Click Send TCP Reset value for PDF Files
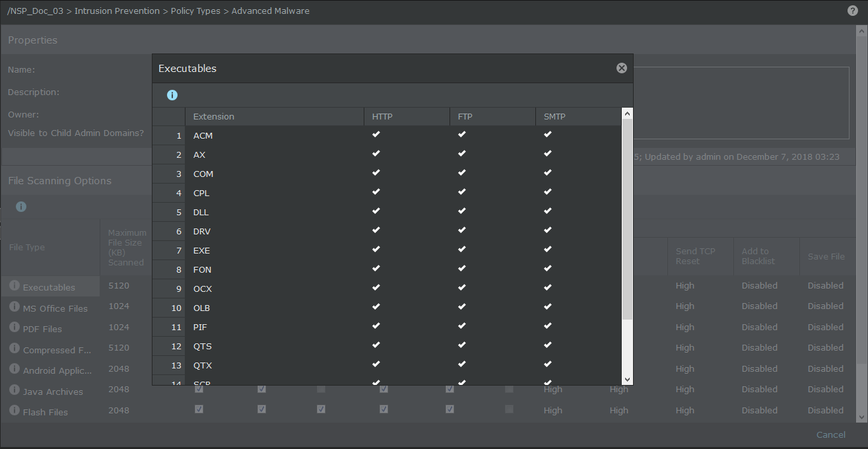Viewport: 868px width, 449px height. tap(684, 327)
